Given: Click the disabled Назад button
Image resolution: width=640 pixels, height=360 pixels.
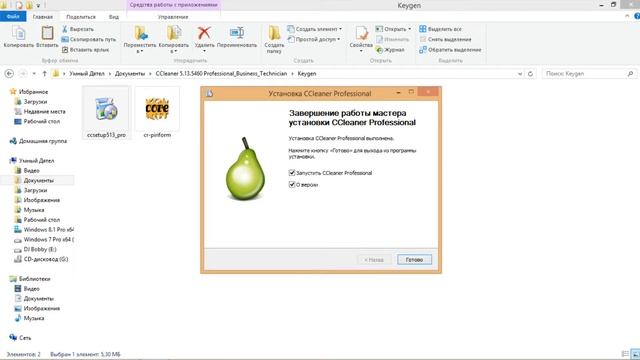Looking at the screenshot, I should pyautogui.click(x=374, y=260).
